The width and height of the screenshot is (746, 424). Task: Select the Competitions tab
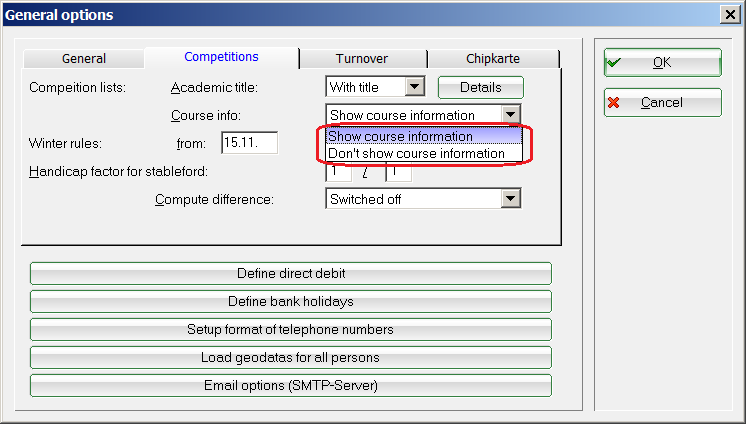click(x=221, y=57)
